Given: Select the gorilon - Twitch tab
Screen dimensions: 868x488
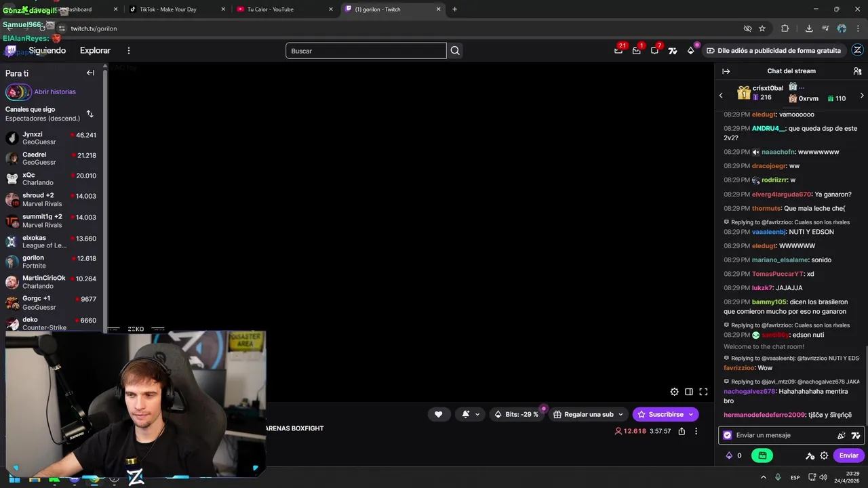Looking at the screenshot, I should click(393, 9).
